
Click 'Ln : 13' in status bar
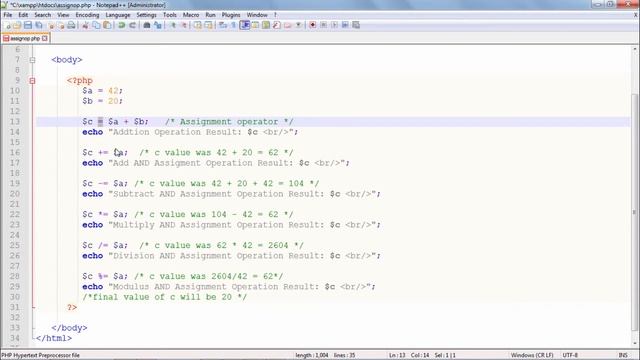[x=397, y=355]
